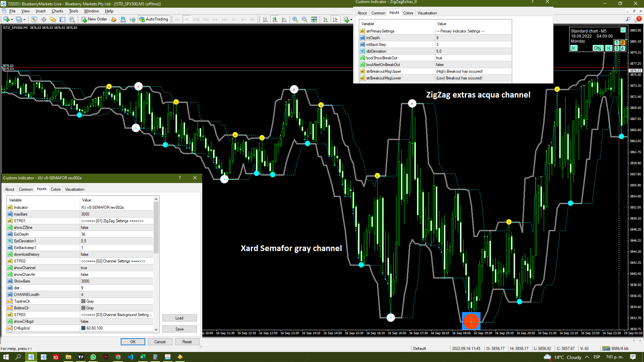Open Excel from the Windows taskbar

coord(143,357)
